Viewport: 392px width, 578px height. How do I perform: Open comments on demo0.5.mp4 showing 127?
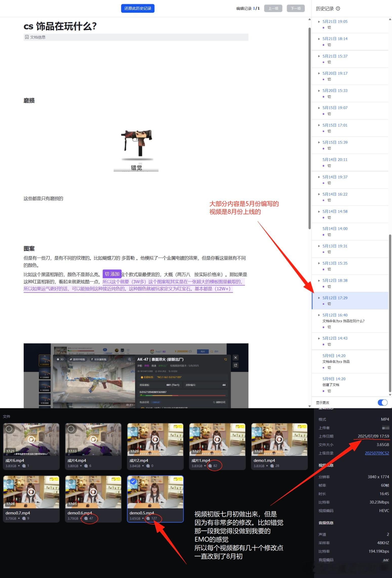(152, 518)
